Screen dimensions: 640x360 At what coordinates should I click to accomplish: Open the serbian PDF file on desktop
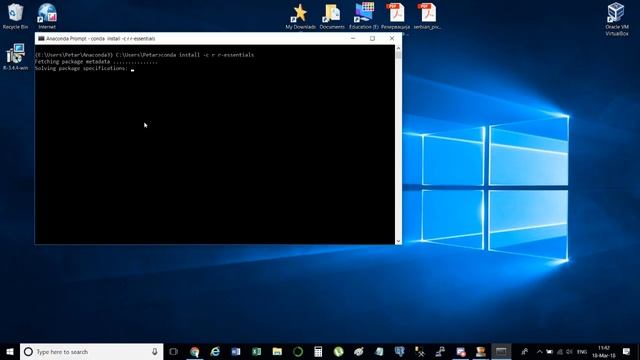click(427, 16)
